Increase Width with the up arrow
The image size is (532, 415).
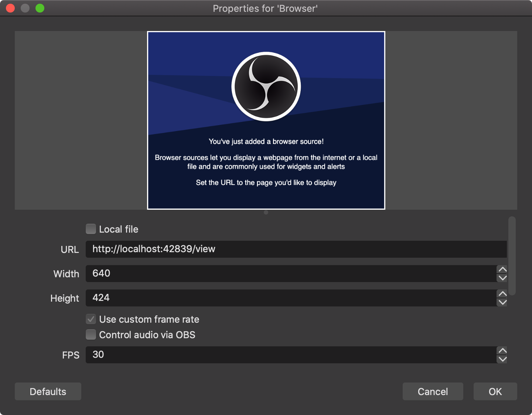tap(502, 269)
